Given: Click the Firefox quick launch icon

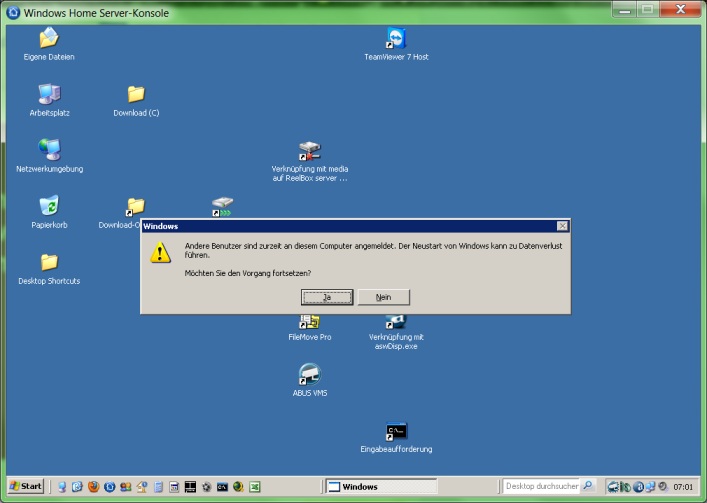Looking at the screenshot, I should (x=93, y=487).
